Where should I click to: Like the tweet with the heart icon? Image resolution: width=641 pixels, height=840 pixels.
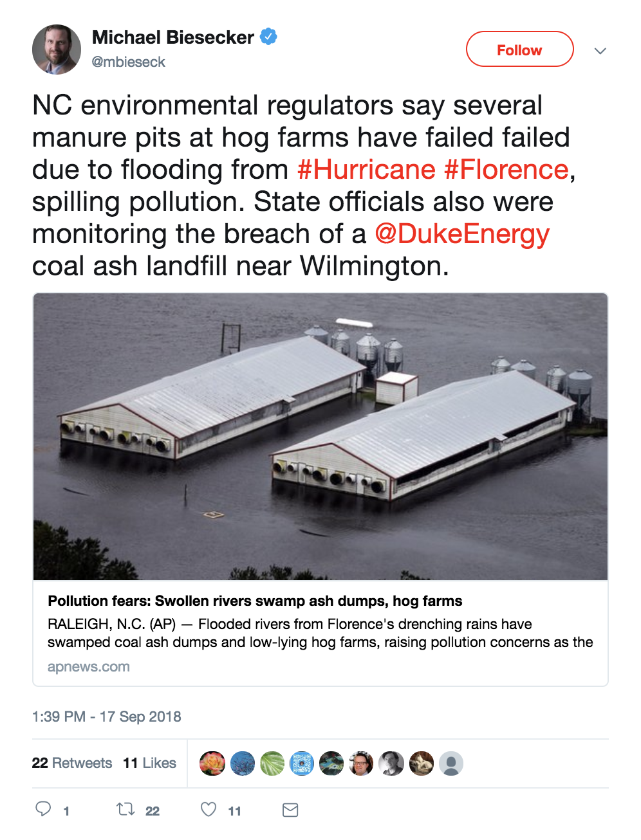[x=209, y=809]
